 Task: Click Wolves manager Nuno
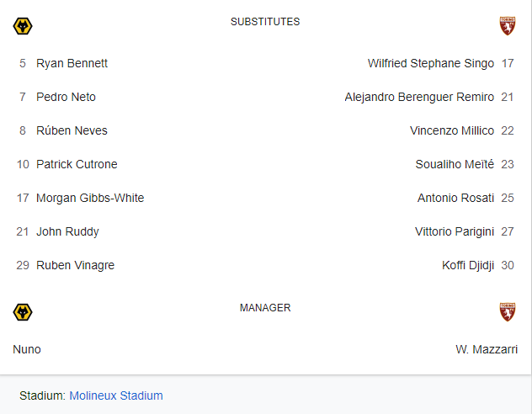click(x=27, y=349)
